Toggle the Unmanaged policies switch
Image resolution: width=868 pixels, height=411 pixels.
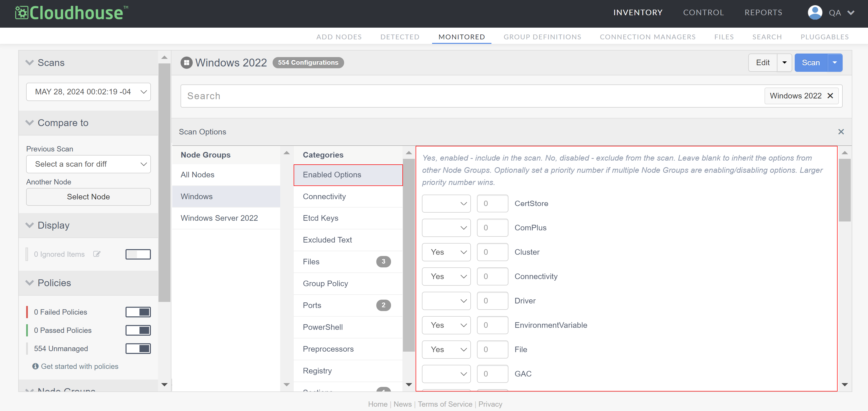[138, 348]
